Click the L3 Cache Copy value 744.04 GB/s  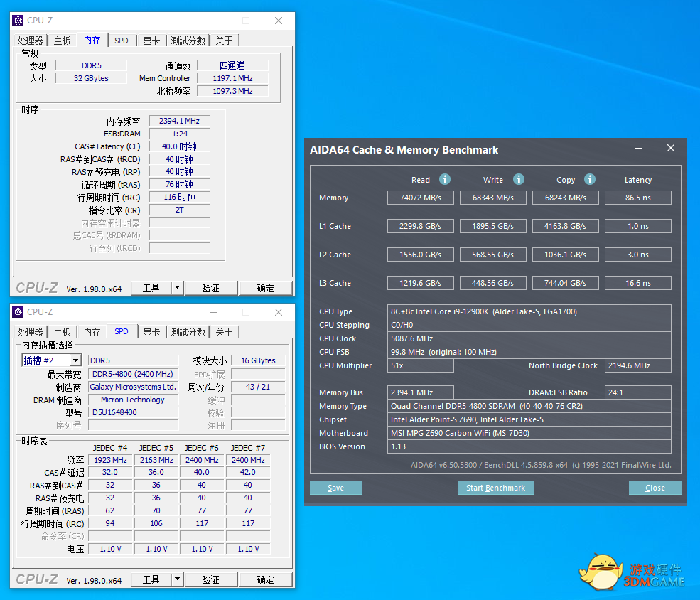[x=565, y=283]
